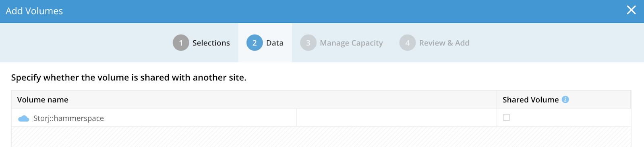
Task: Click the step 3 number circle
Action: [308, 43]
